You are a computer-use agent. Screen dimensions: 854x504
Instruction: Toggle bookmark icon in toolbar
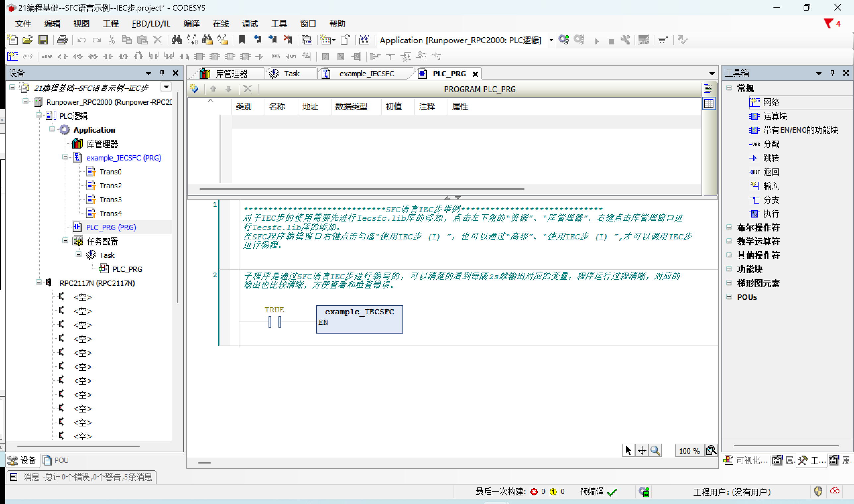[242, 40]
